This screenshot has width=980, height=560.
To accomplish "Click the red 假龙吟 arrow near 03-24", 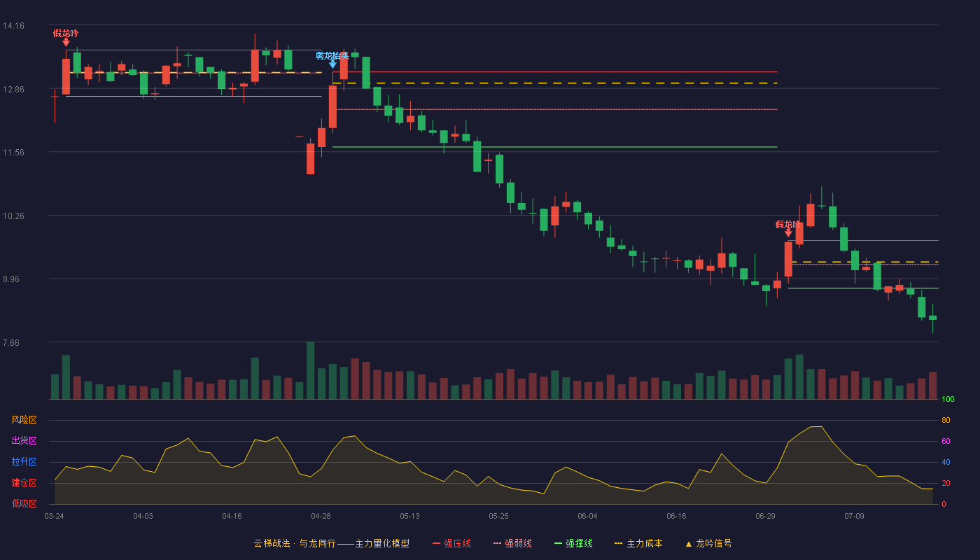I will [66, 42].
